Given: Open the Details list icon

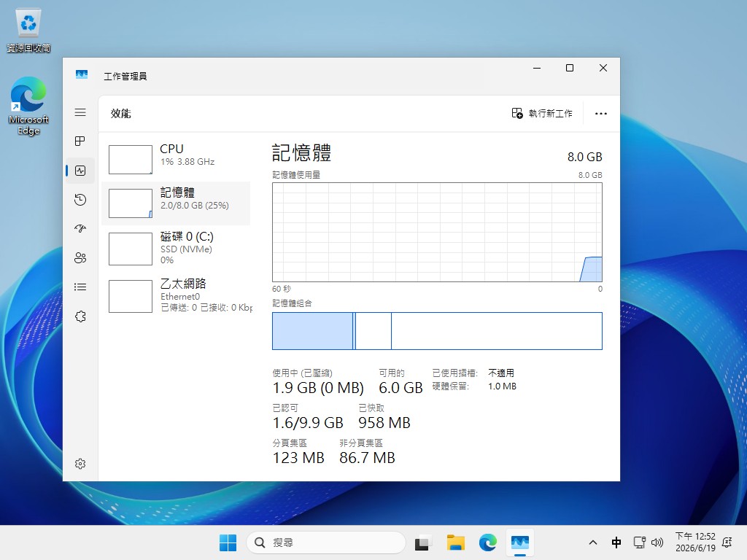Looking at the screenshot, I should 80,287.
